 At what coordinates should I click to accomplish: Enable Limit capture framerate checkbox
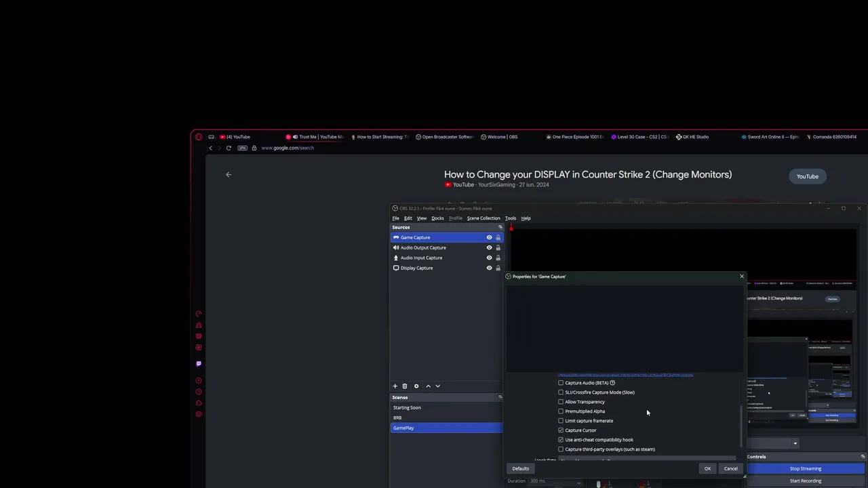(561, 421)
